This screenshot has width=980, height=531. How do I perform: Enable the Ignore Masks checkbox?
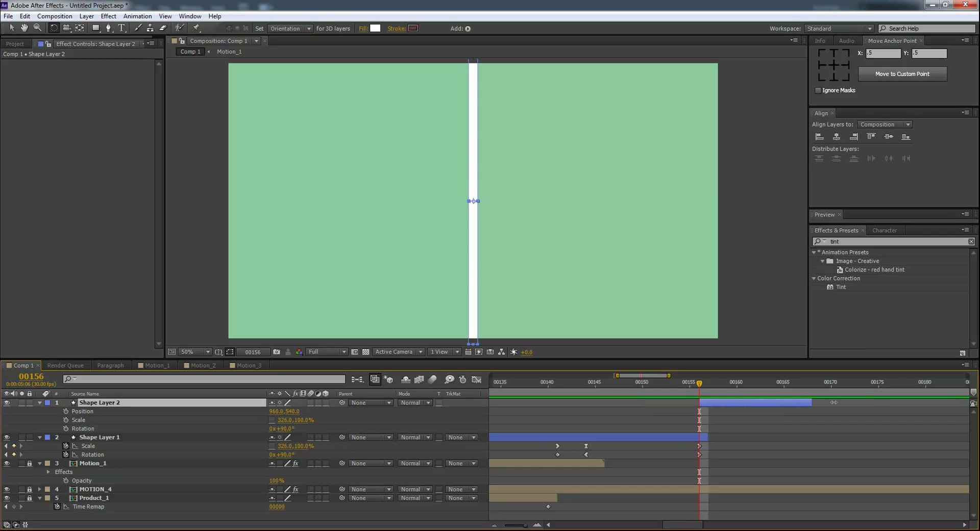tap(818, 90)
